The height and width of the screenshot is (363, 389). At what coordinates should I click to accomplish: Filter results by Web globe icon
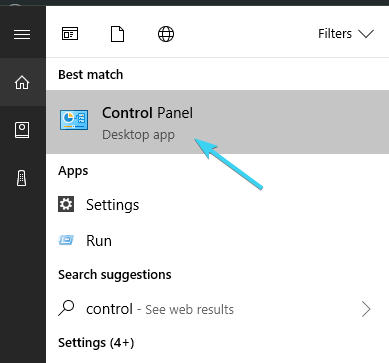tap(166, 34)
